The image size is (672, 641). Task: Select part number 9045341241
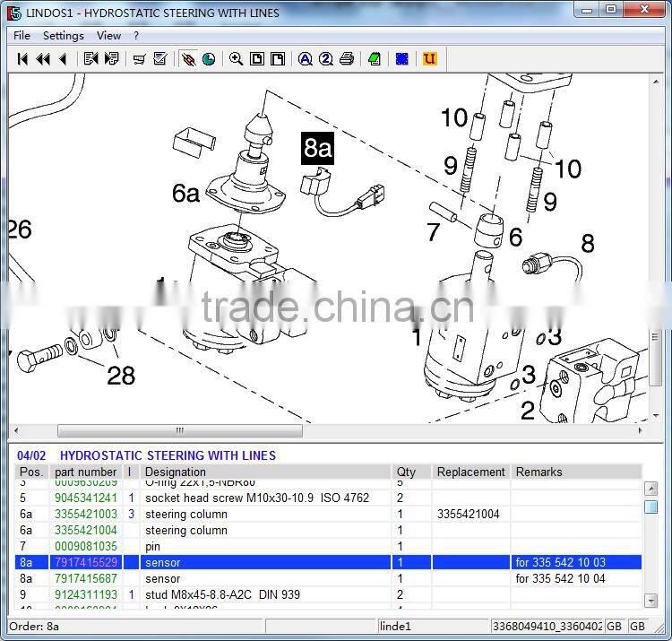(86, 498)
